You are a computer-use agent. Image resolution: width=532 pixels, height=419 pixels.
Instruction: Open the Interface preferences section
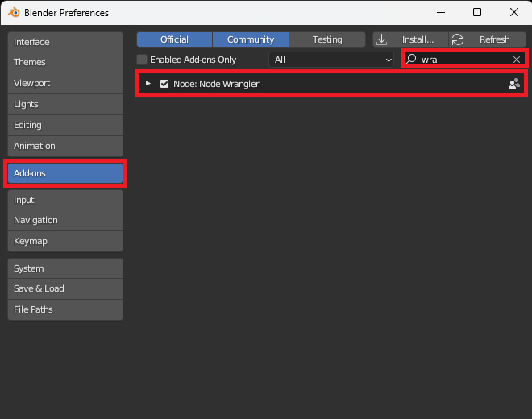point(65,42)
